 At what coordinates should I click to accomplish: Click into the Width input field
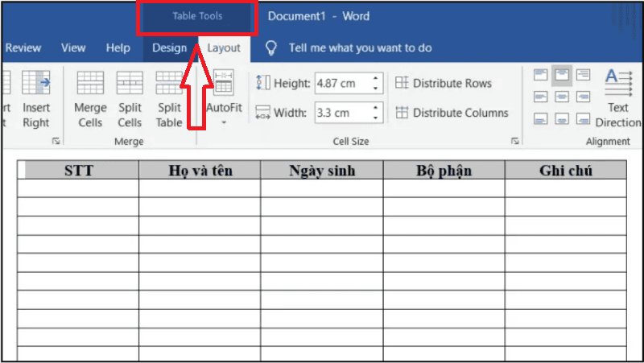pos(343,113)
